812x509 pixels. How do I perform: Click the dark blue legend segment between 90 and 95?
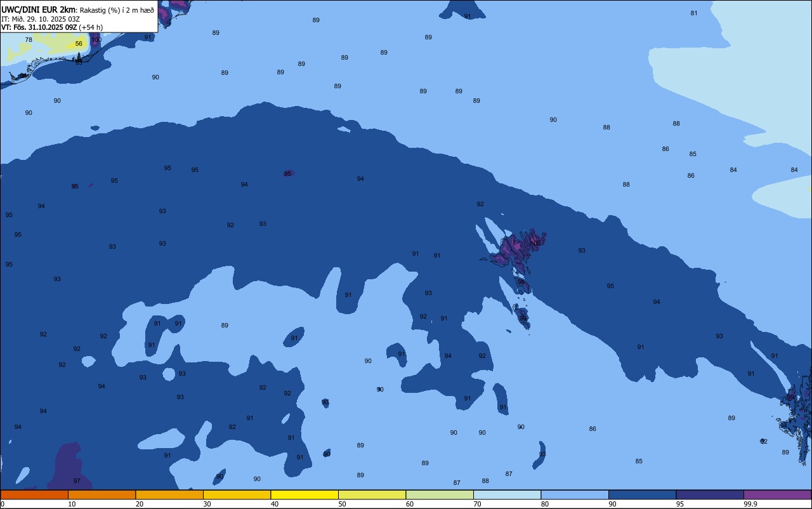tap(642, 494)
